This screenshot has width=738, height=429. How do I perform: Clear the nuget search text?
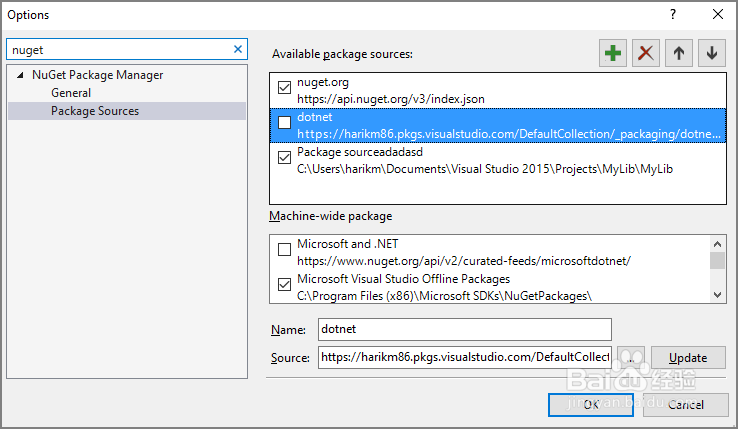click(238, 49)
